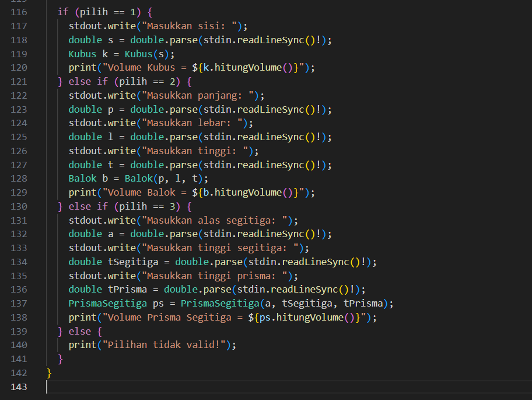
Task: Click line number 143 in the gutter
Action: (19, 387)
